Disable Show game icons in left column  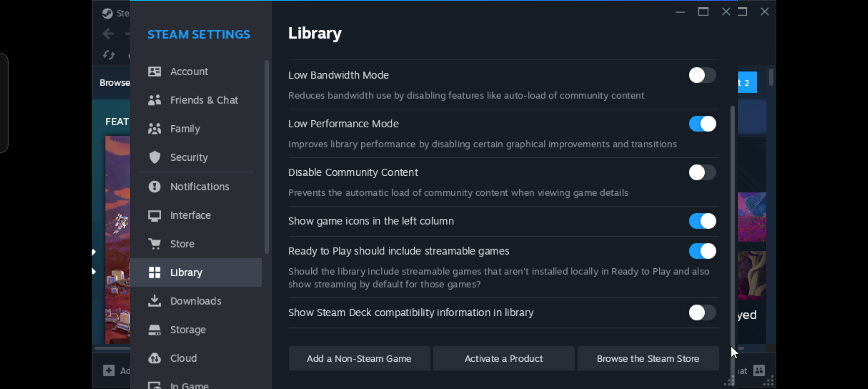tap(702, 221)
